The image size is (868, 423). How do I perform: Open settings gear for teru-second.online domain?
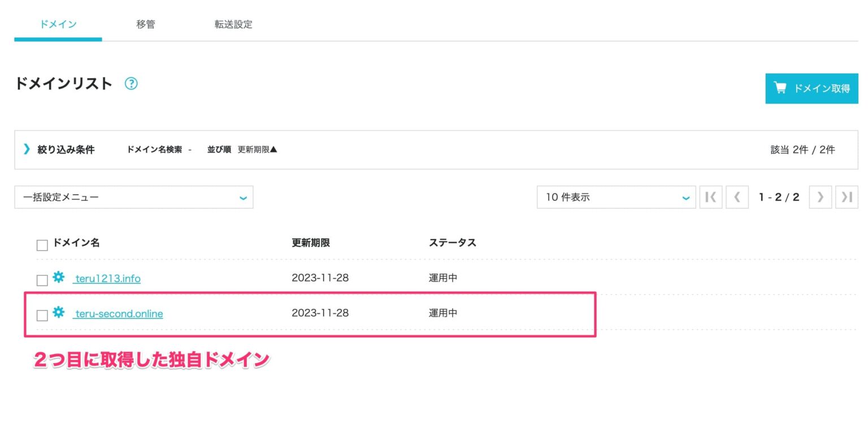tap(59, 313)
